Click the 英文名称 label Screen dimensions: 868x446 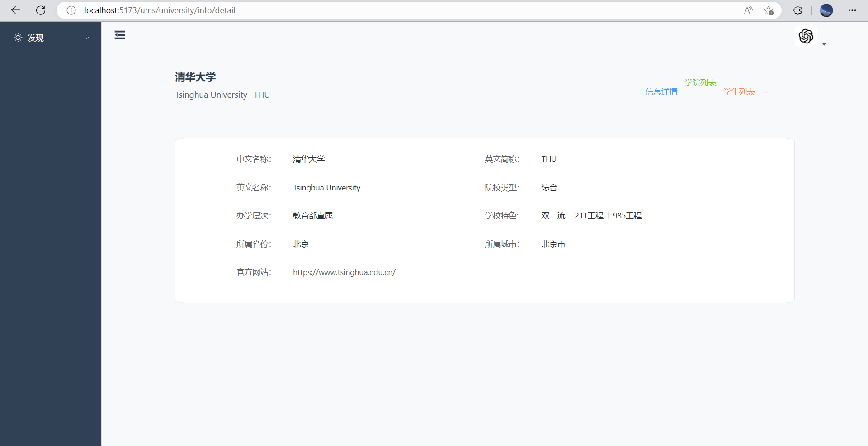(254, 188)
